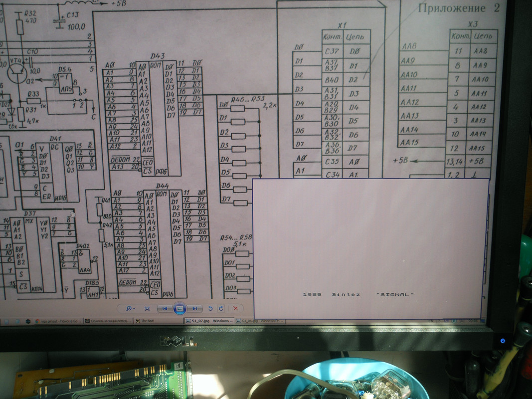Go to the previous image

[x=165, y=308]
